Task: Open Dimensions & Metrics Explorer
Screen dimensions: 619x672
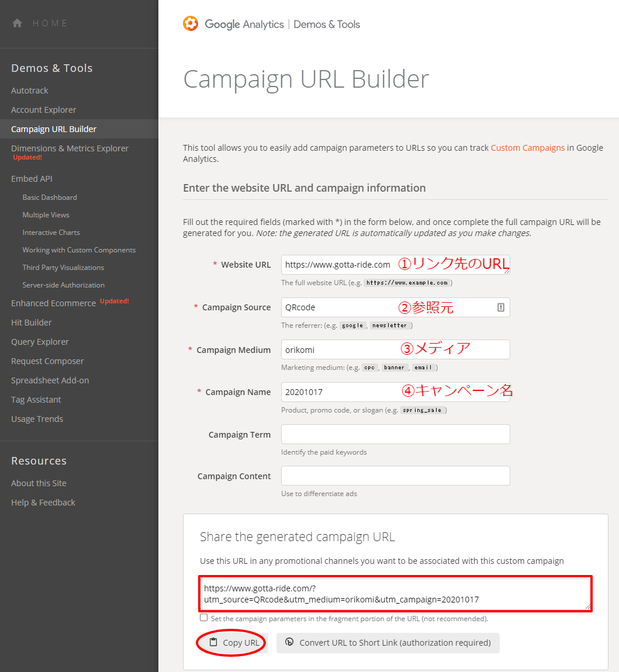Action: [x=70, y=148]
